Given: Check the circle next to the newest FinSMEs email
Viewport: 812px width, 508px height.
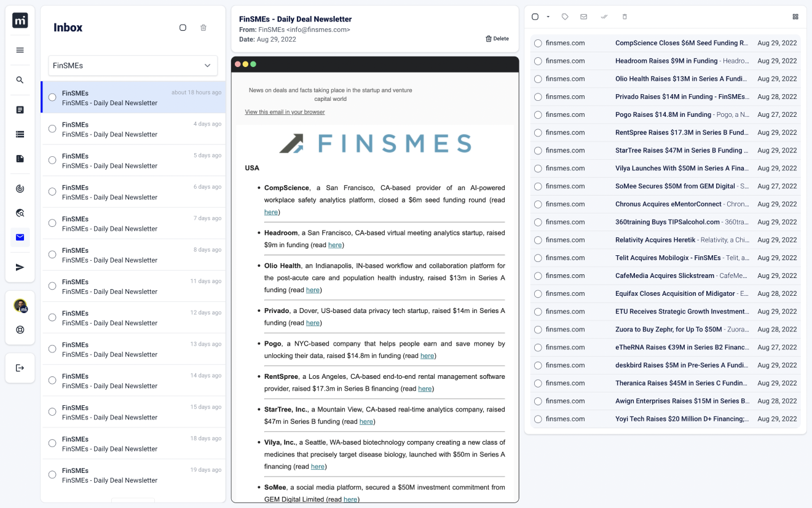Looking at the screenshot, I should [x=52, y=98].
